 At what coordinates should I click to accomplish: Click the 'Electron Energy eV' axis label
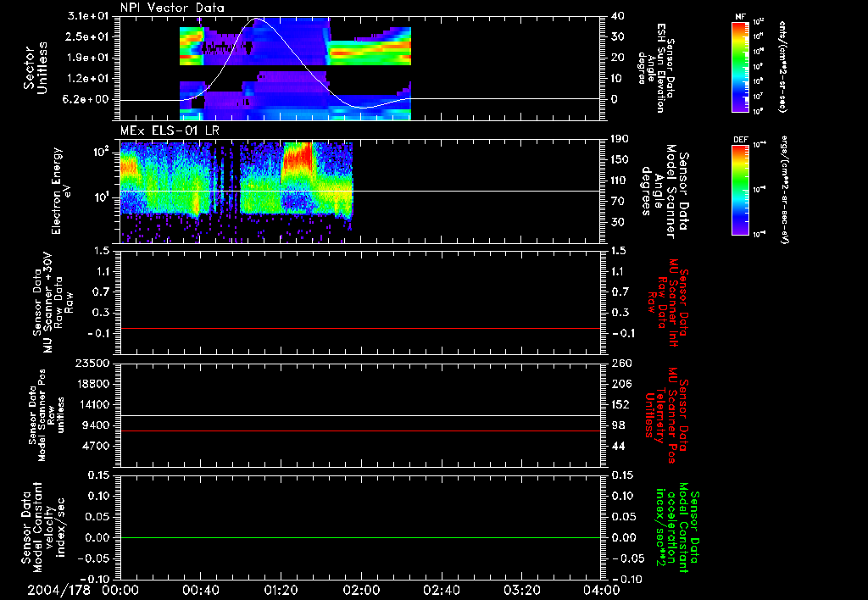[x=60, y=191]
